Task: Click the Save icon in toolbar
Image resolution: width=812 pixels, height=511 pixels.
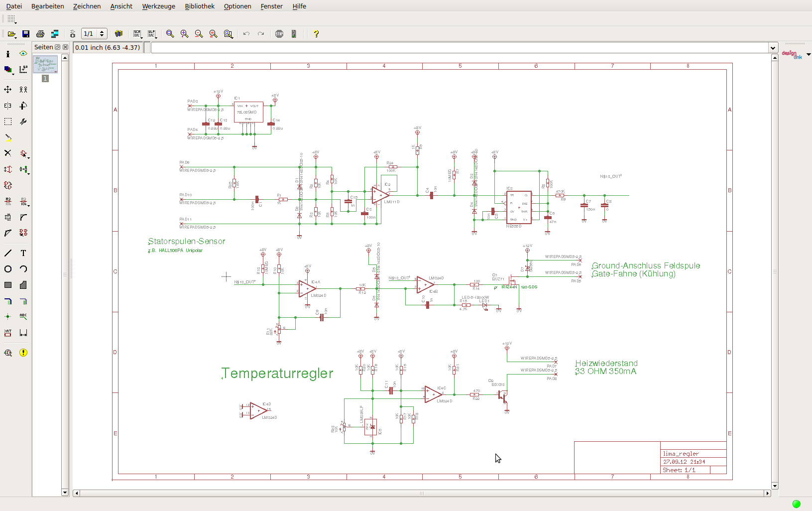Action: pyautogui.click(x=26, y=34)
